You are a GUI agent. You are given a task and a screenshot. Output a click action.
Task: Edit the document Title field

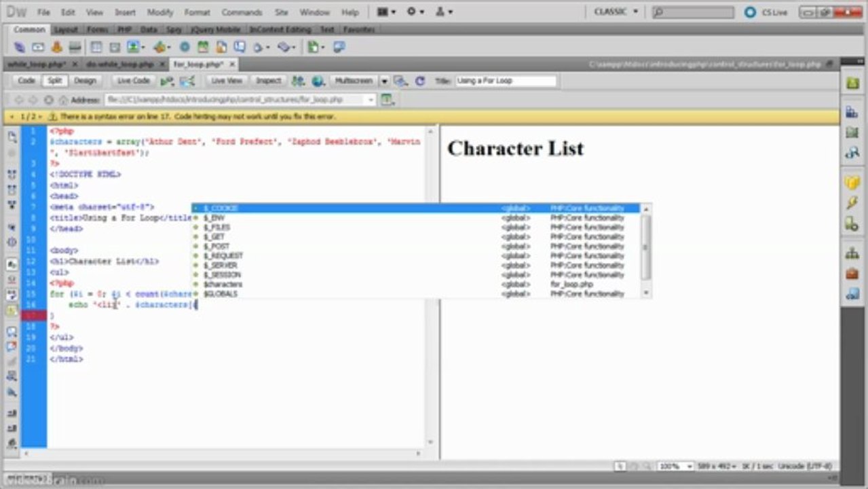[x=506, y=80]
